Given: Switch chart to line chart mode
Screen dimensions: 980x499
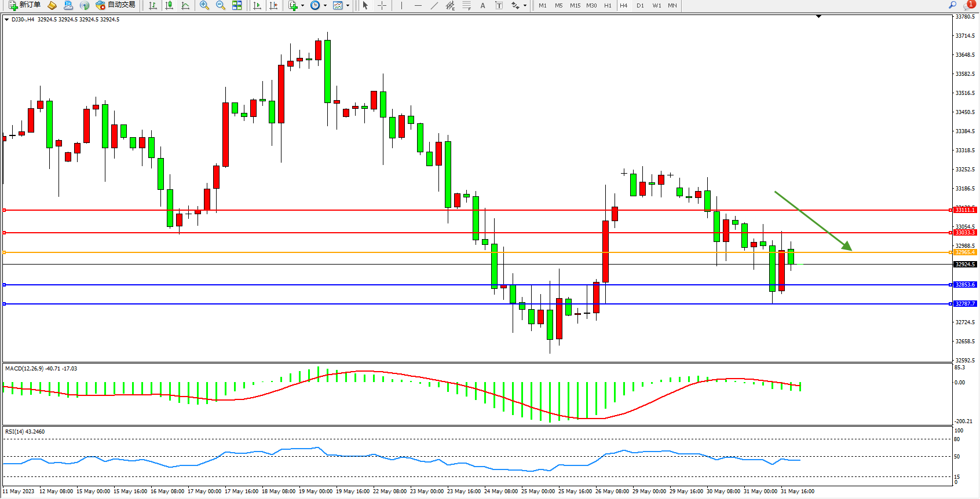Looking at the screenshot, I should click(x=185, y=5).
